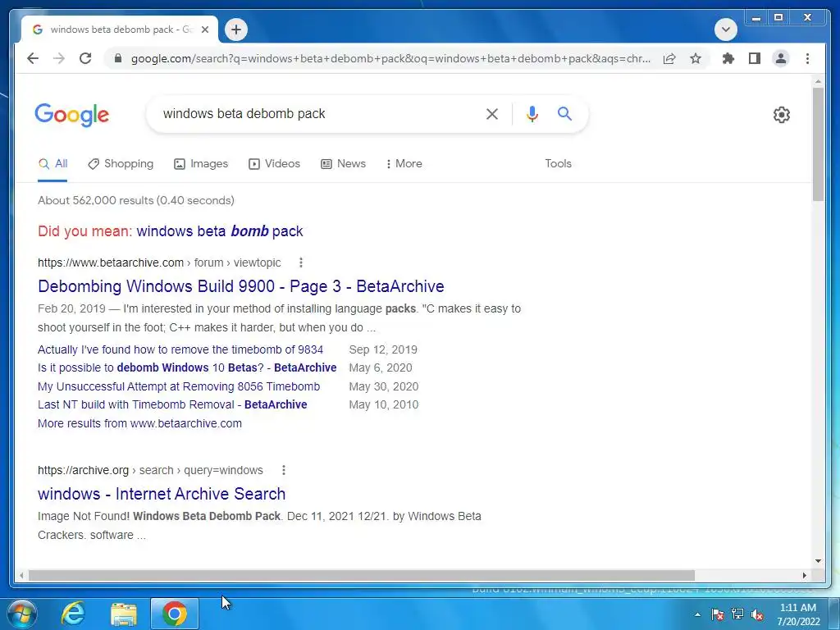
Task: Bookmark this page with the star icon
Action: [x=696, y=58]
